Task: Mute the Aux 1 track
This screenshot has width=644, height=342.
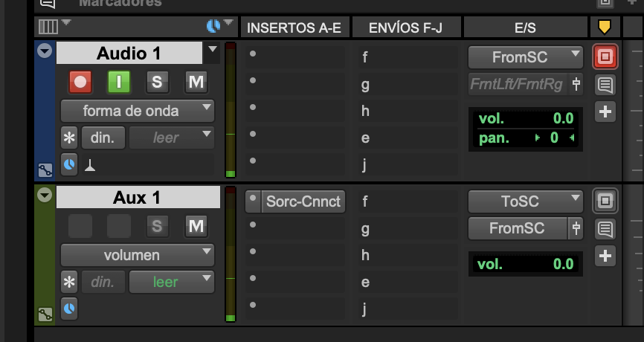Action: (x=196, y=226)
